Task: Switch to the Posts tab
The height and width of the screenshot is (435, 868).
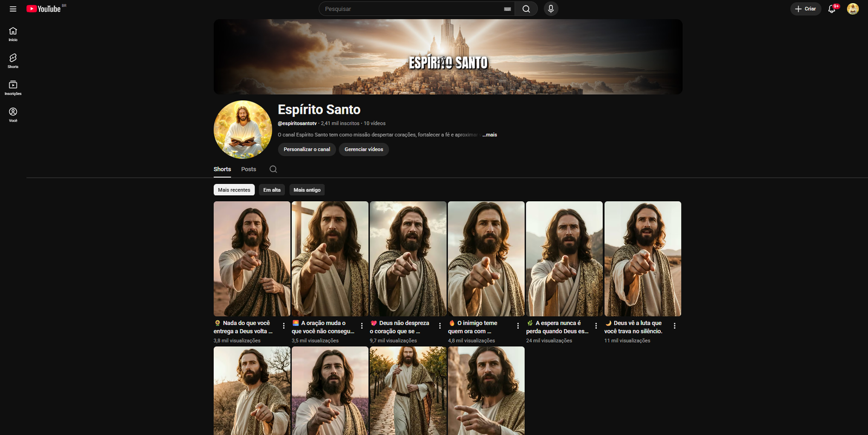Action: (248, 169)
